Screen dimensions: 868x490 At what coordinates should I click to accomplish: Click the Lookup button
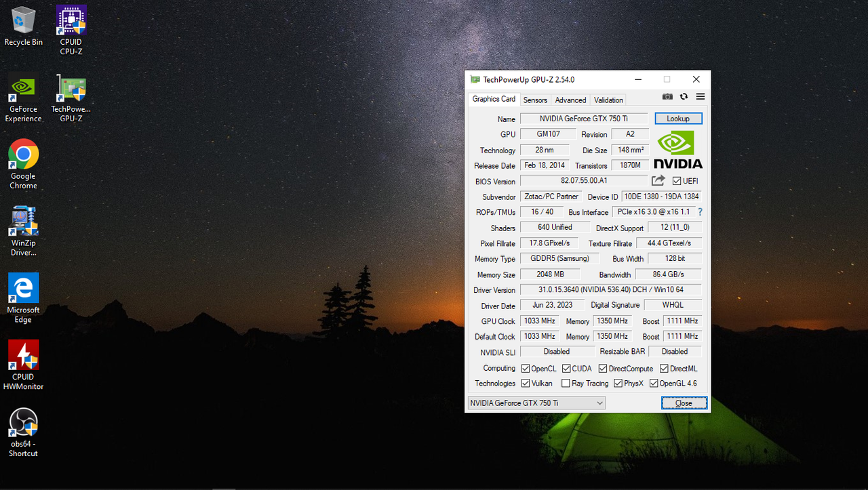[x=678, y=119]
